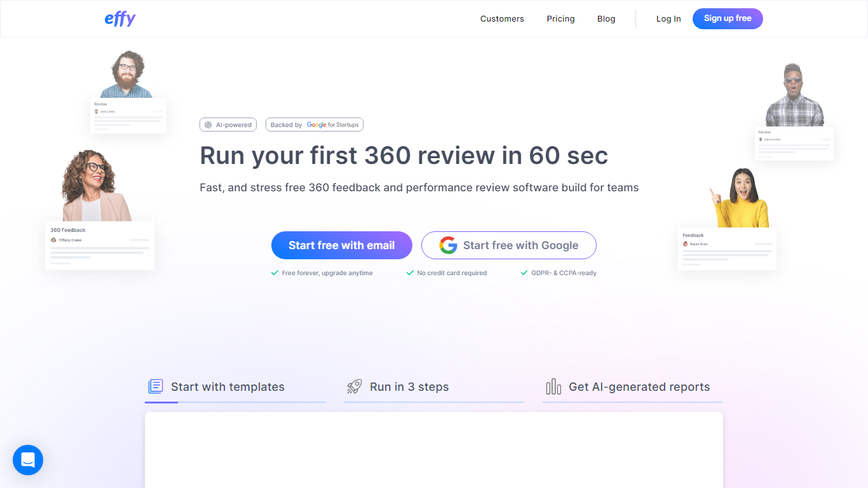This screenshot has height=488, width=868.
Task: Click Start free with email
Action: 341,245
